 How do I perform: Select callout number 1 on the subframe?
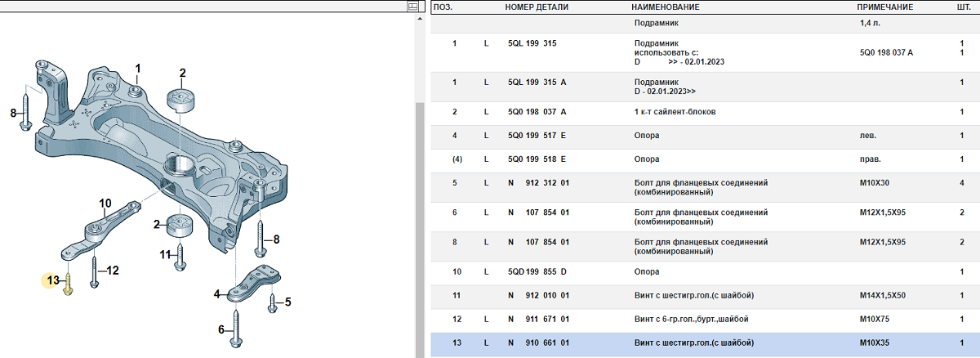(x=138, y=68)
